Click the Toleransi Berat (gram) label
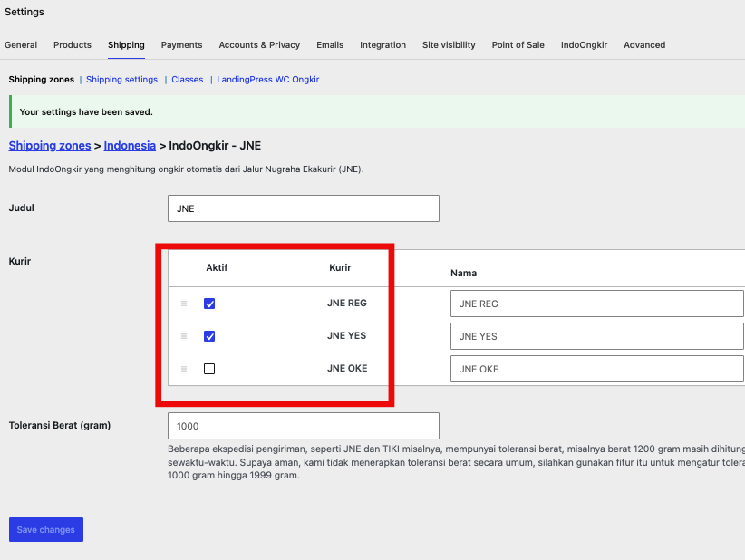Screen dimensions: 745x560 60,426
